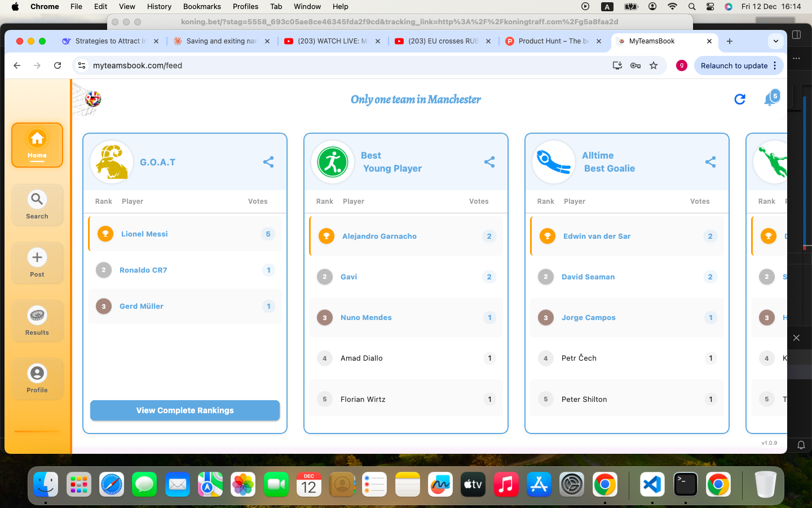Share the Best Young Player card

pyautogui.click(x=489, y=161)
